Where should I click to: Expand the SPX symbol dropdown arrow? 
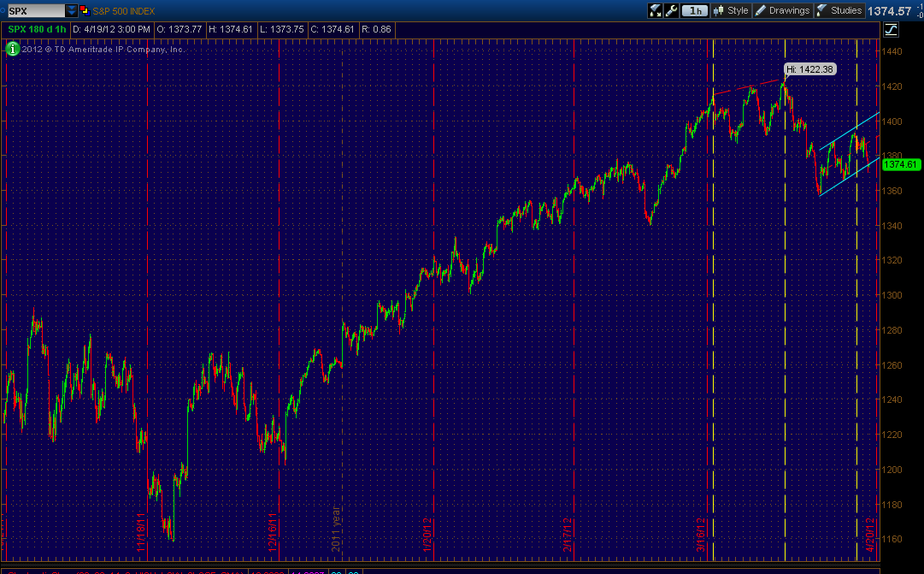pyautogui.click(x=71, y=10)
